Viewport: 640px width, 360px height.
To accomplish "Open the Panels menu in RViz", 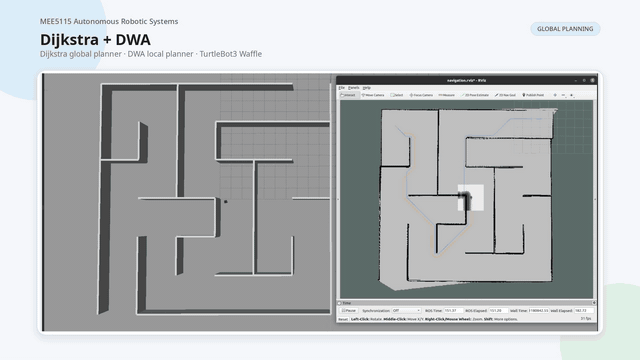I will click(x=353, y=88).
